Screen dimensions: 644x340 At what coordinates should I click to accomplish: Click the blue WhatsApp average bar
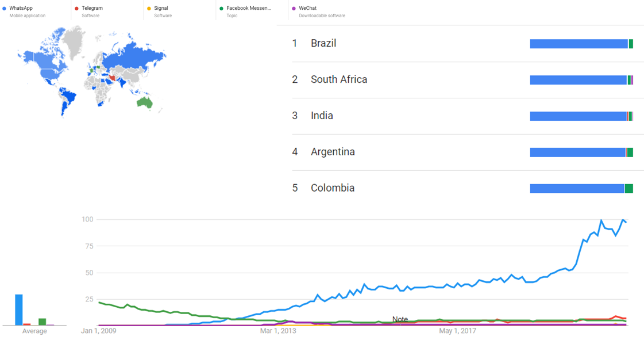[19, 310]
